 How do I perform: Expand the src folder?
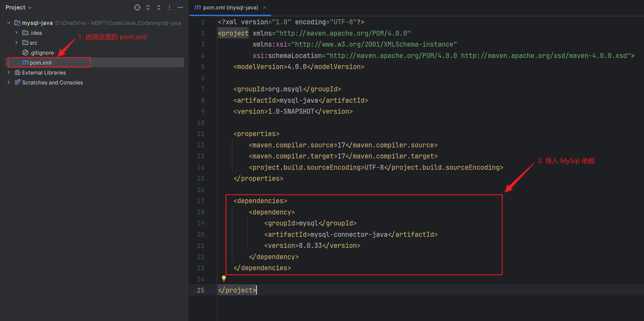[17, 43]
